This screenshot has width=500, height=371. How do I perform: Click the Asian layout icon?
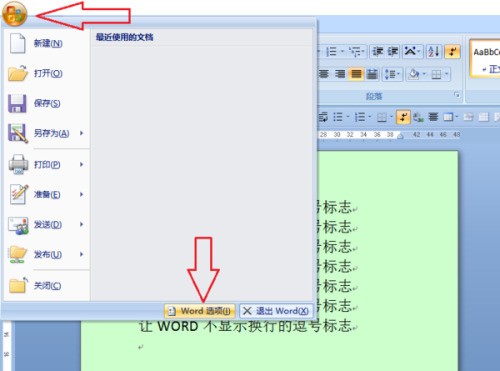[x=410, y=52]
